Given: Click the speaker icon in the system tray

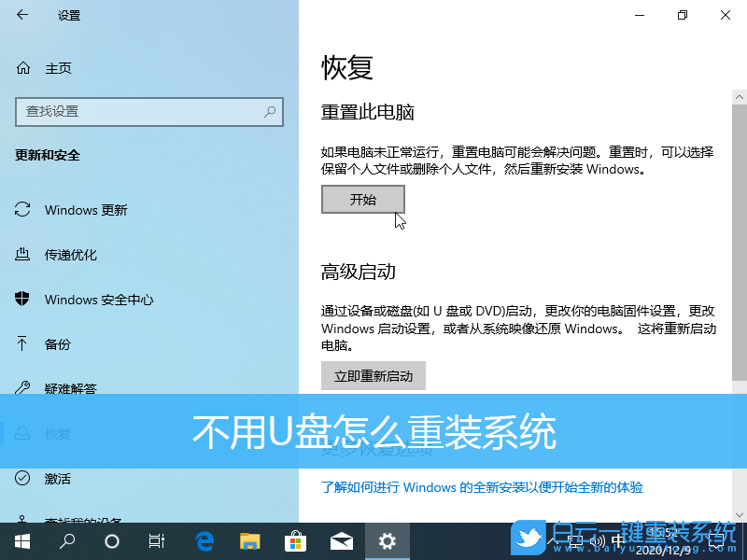Looking at the screenshot, I should tap(599, 539).
